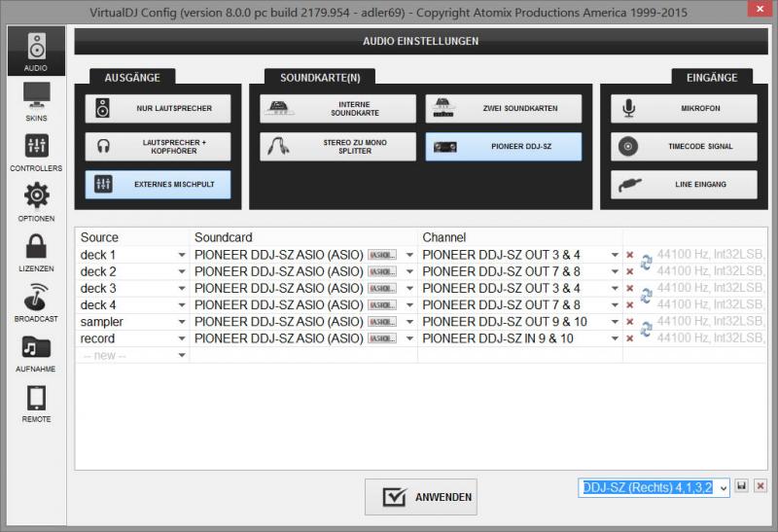This screenshot has height=532, width=778.
Task: Open Channel dropdown for deck 2 OUT 7 & 8
Action: tap(615, 272)
